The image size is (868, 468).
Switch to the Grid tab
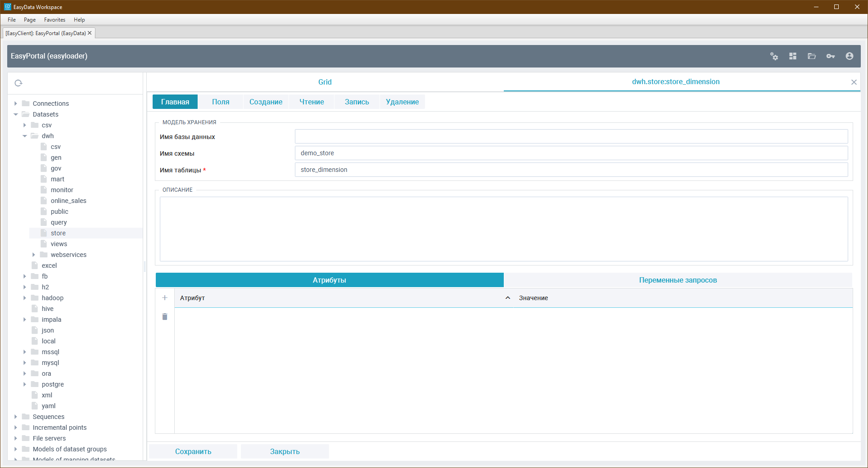tap(325, 82)
